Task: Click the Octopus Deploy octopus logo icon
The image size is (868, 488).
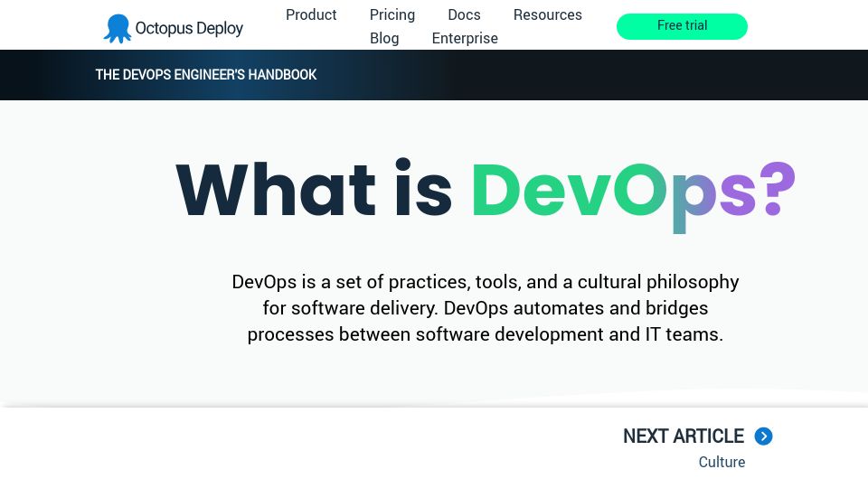Action: coord(118,28)
